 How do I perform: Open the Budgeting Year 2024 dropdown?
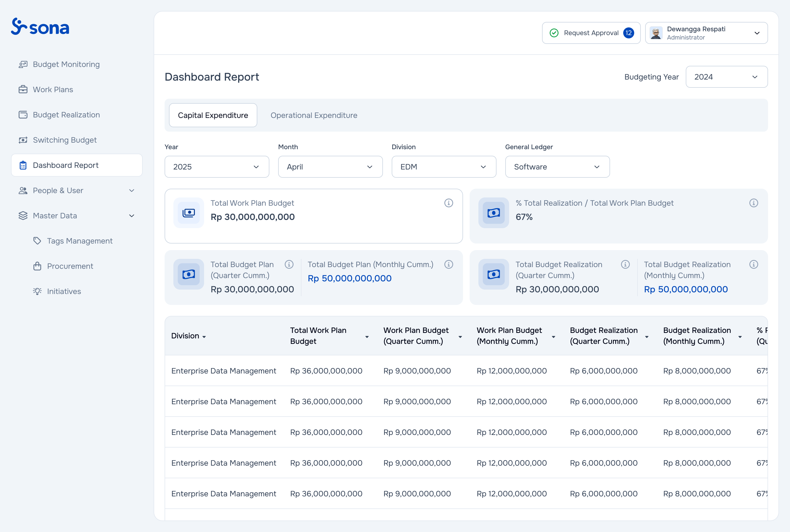(x=727, y=77)
